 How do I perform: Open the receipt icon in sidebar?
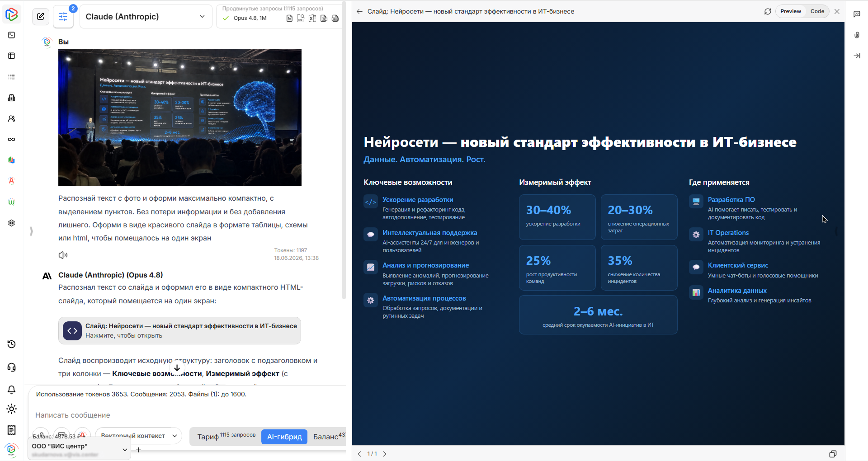point(12,430)
